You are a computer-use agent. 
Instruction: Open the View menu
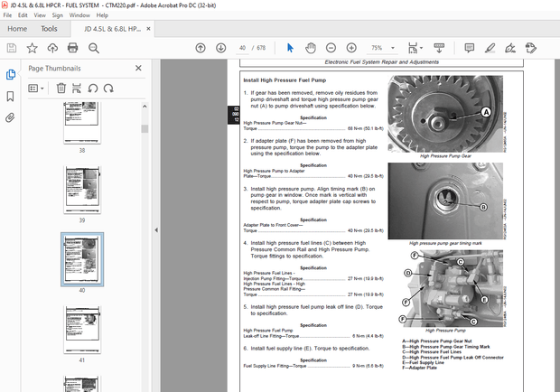(42, 15)
